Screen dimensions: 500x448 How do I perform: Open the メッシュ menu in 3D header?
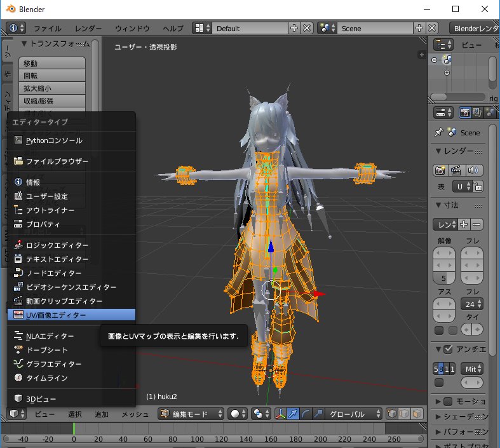[135, 414]
